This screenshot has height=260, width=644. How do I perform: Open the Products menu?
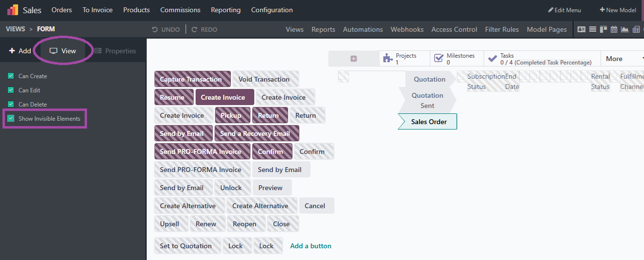click(136, 10)
